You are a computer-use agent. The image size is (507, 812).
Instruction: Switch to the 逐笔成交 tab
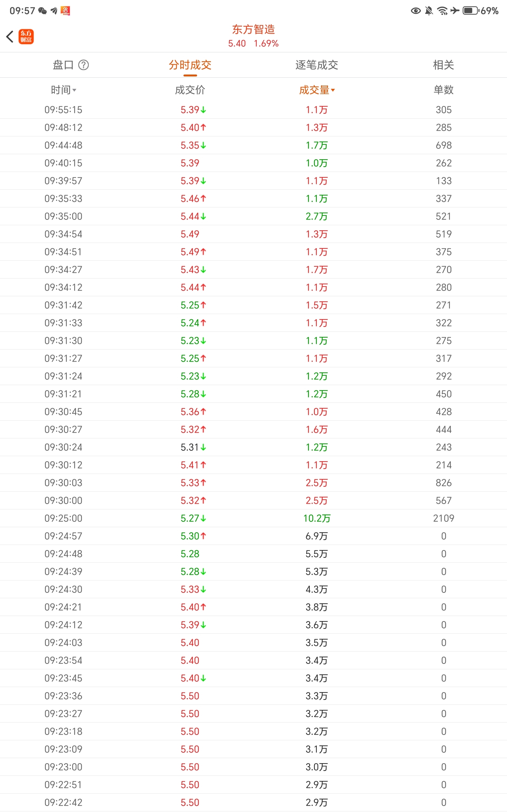pyautogui.click(x=317, y=65)
